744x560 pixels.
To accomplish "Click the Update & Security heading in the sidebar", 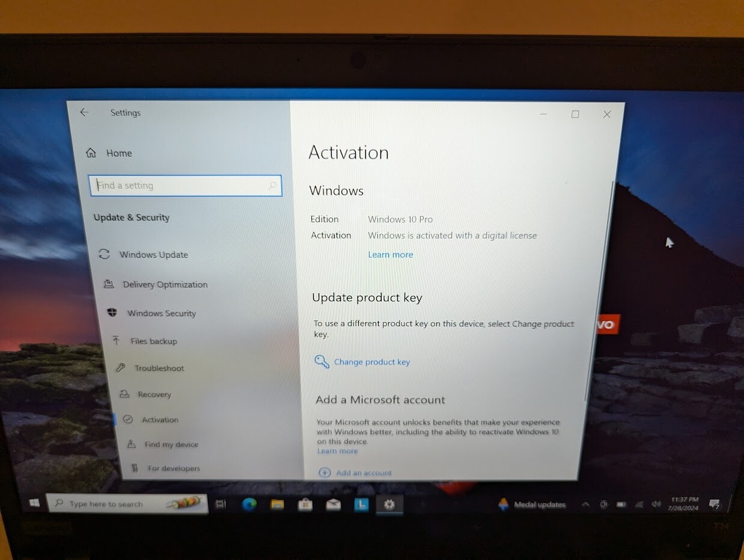I will click(x=132, y=218).
